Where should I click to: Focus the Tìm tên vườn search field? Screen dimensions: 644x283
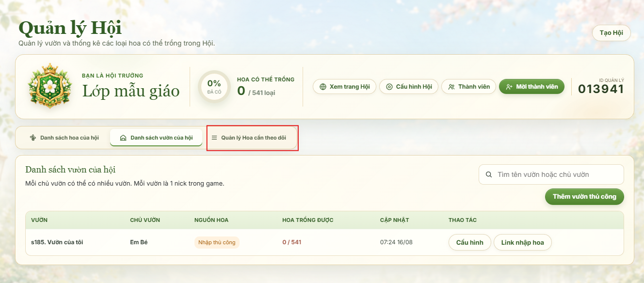551,174
